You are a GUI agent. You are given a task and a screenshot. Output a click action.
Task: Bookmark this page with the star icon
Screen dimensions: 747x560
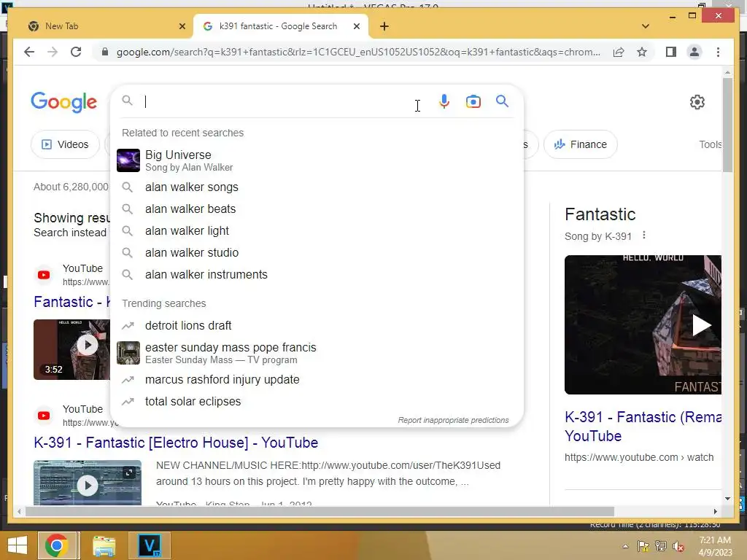[x=642, y=52]
